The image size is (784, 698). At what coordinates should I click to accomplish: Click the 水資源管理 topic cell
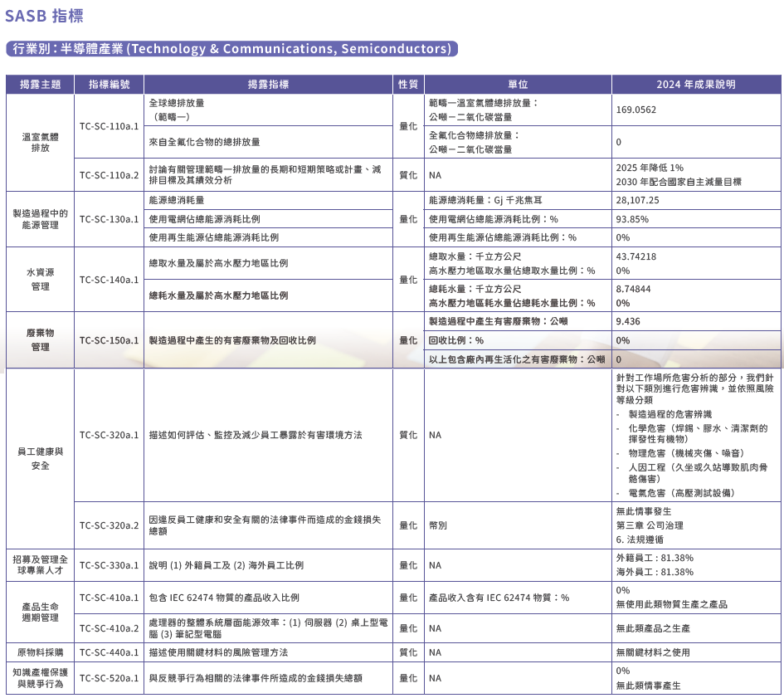pyautogui.click(x=40, y=280)
